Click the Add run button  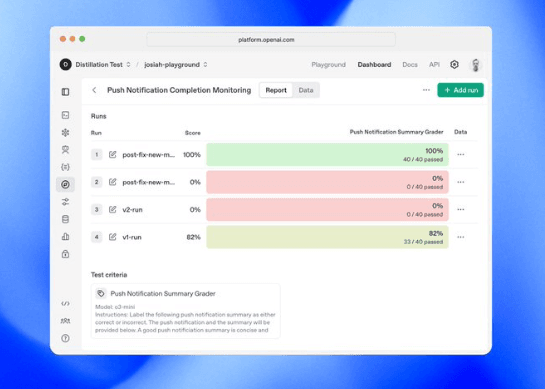click(x=461, y=90)
